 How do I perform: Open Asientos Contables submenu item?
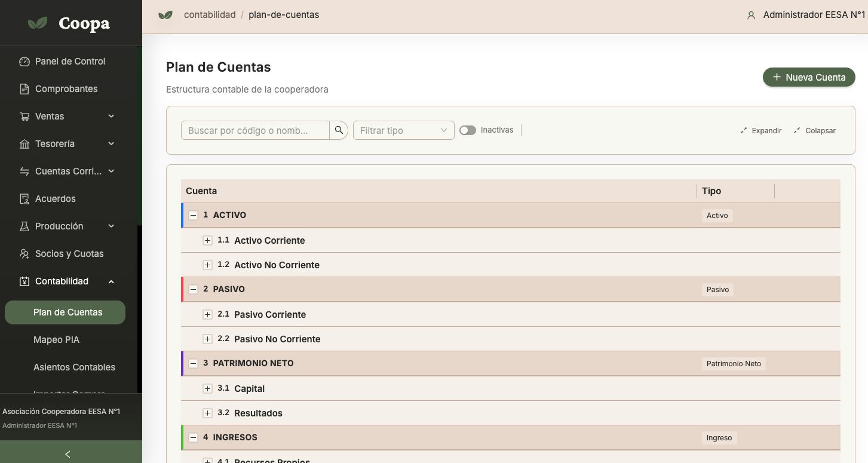pyautogui.click(x=65, y=367)
